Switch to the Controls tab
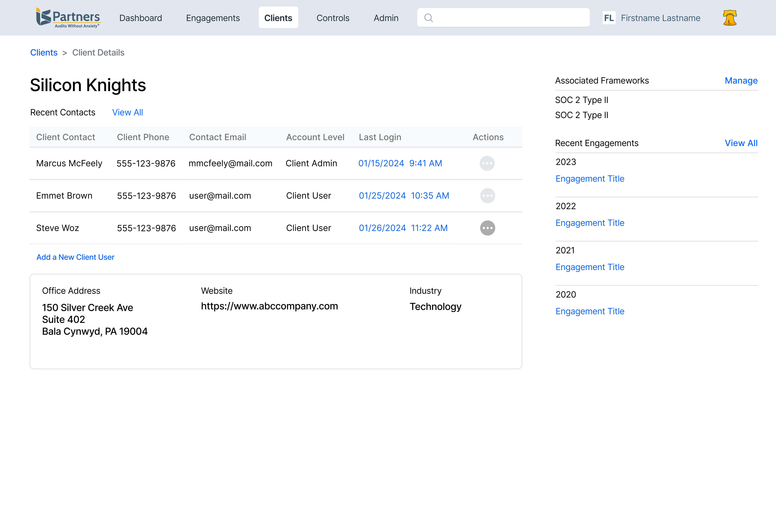Viewport: 776px width, 532px height. 333,18
